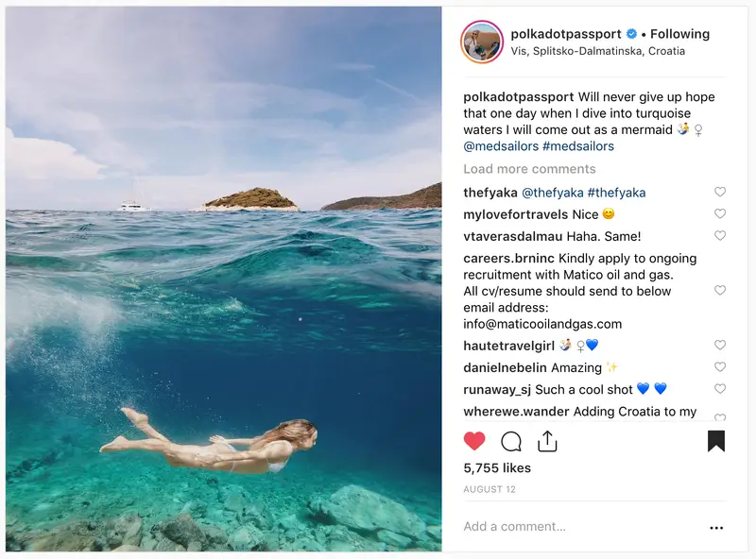The image size is (756, 559).
Task: Click verified badge beside polkadotpassport
Action: click(629, 33)
